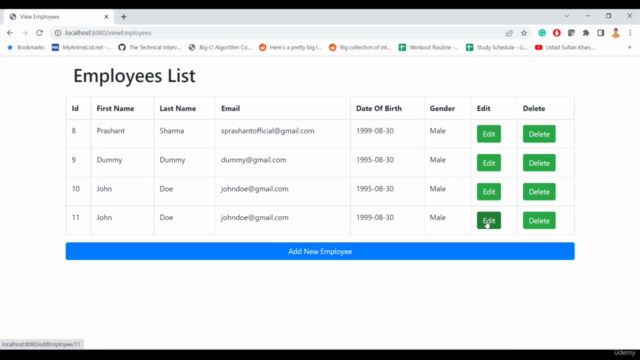
Task: Open the Bookmarks folder
Action: coord(26,47)
